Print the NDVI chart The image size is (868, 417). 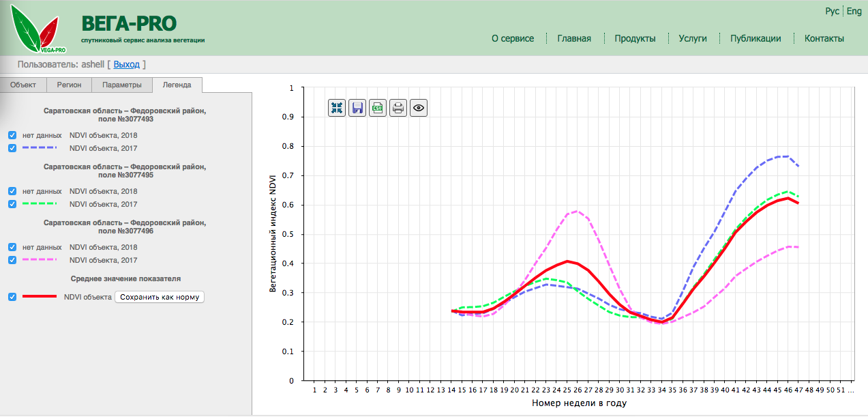click(398, 108)
